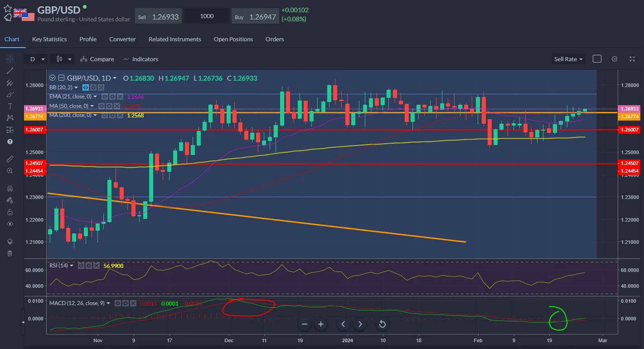Open the Indicators button
Screen dimensions: 644x349
pos(140,59)
